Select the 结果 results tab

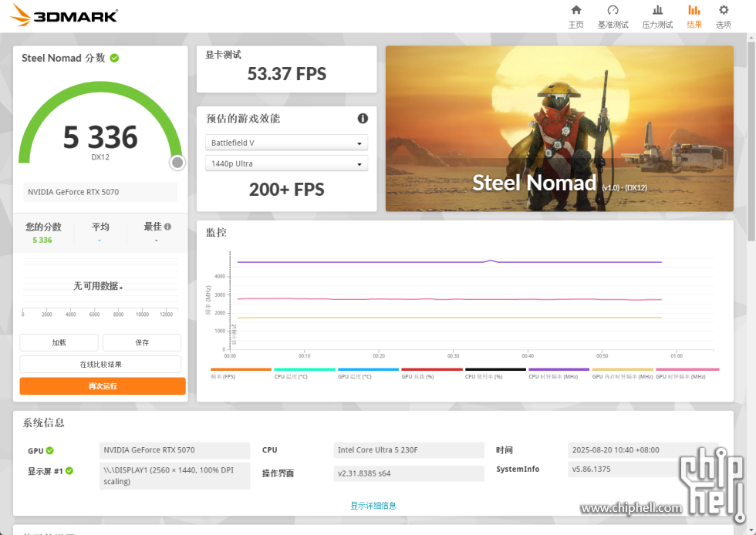[694, 17]
